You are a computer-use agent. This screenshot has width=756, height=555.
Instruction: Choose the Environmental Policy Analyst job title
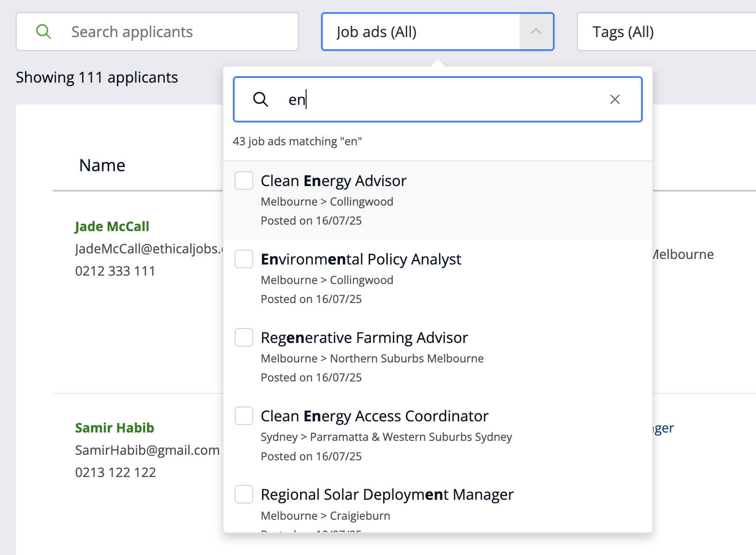[361, 259]
